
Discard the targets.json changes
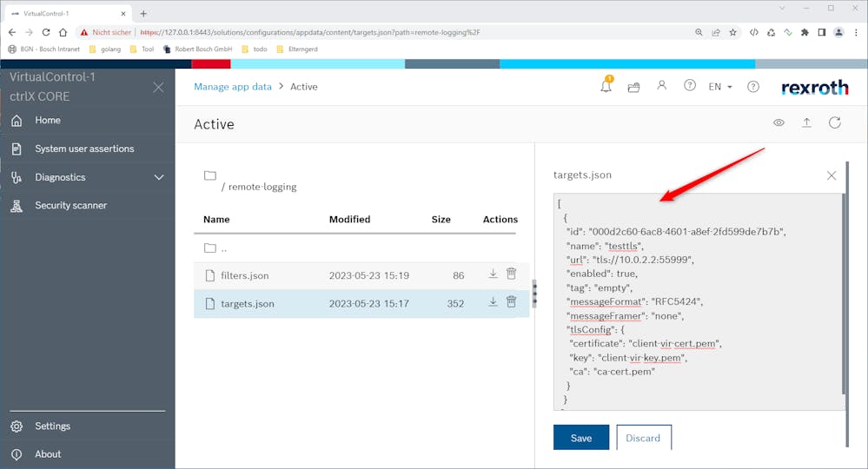(x=643, y=438)
